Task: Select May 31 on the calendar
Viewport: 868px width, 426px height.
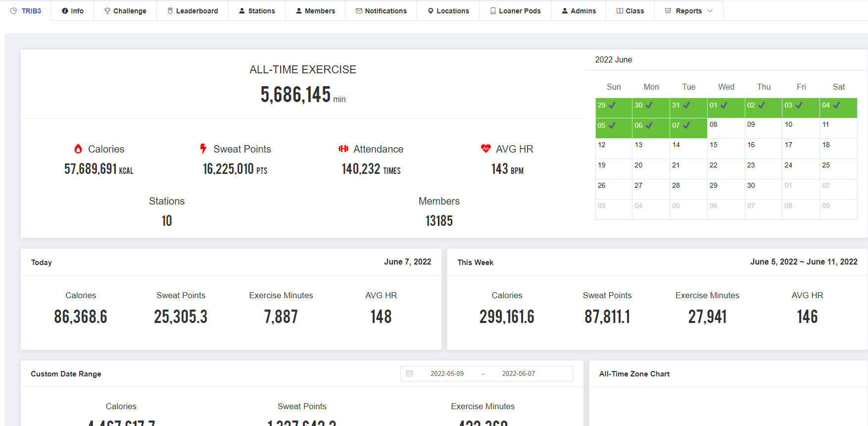Action: click(x=688, y=108)
